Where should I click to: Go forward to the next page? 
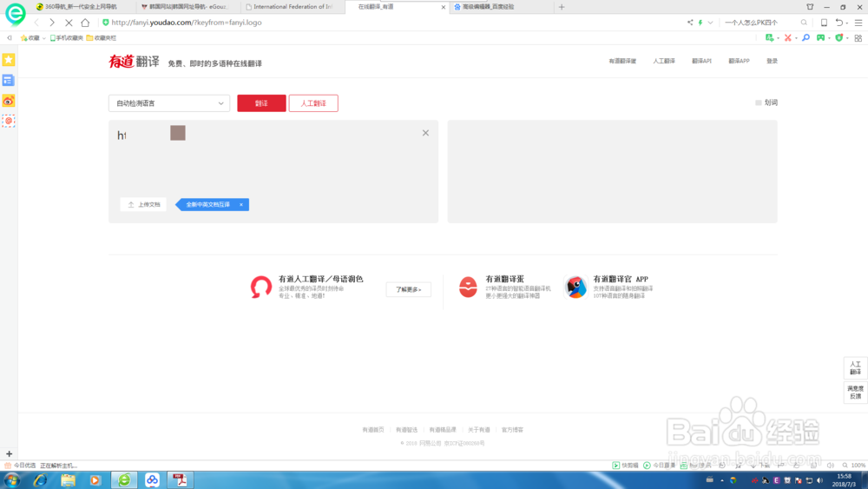click(x=52, y=23)
